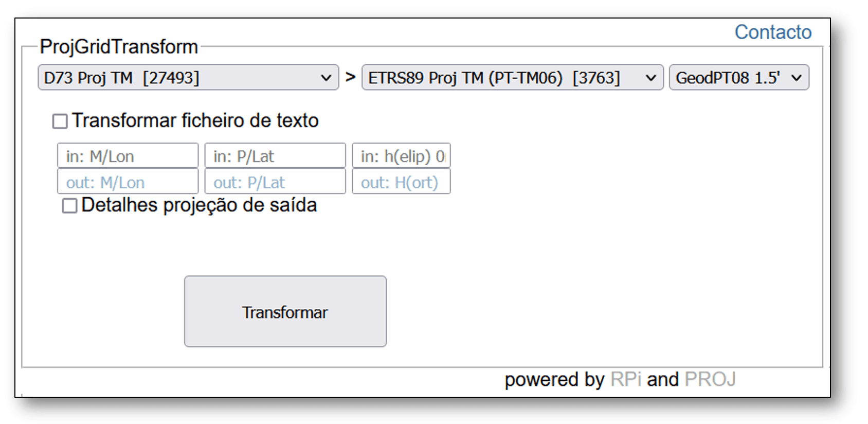Select the 'out: M/Lon' output field

(128, 182)
